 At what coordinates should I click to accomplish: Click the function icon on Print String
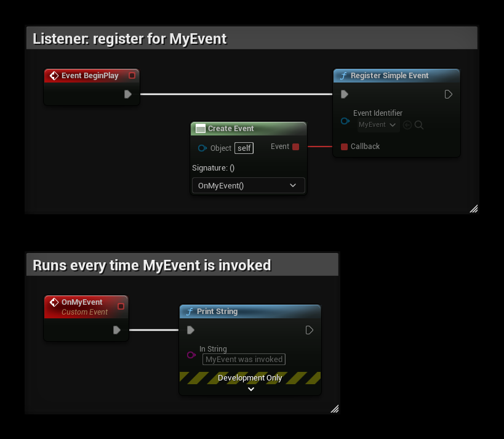[190, 312]
